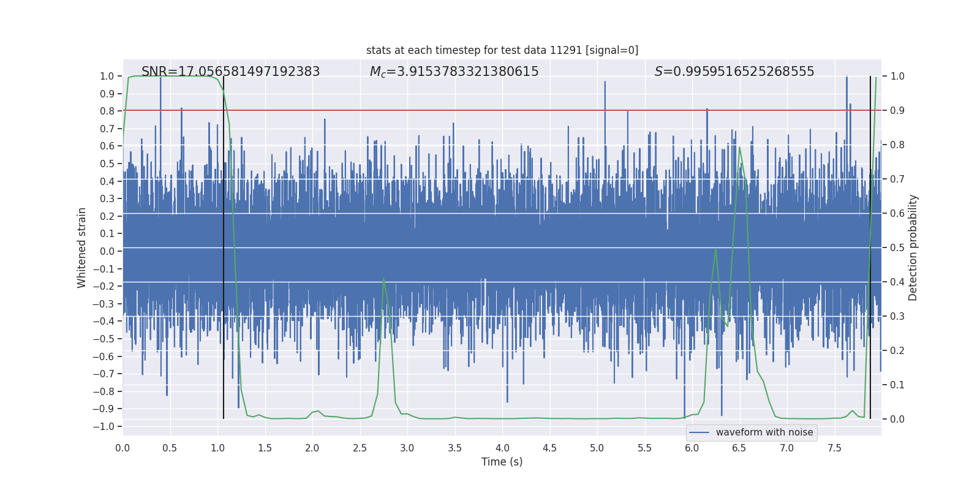Image resolution: width=980 pixels, height=490 pixels.
Task: Click the plot title mentioning test data 11291
Action: point(502,50)
